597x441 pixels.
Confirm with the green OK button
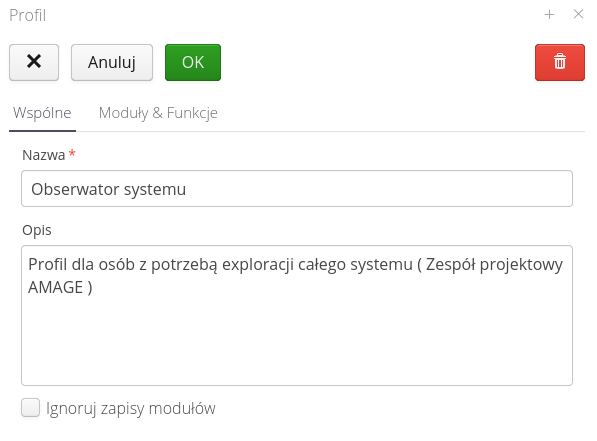tap(193, 62)
